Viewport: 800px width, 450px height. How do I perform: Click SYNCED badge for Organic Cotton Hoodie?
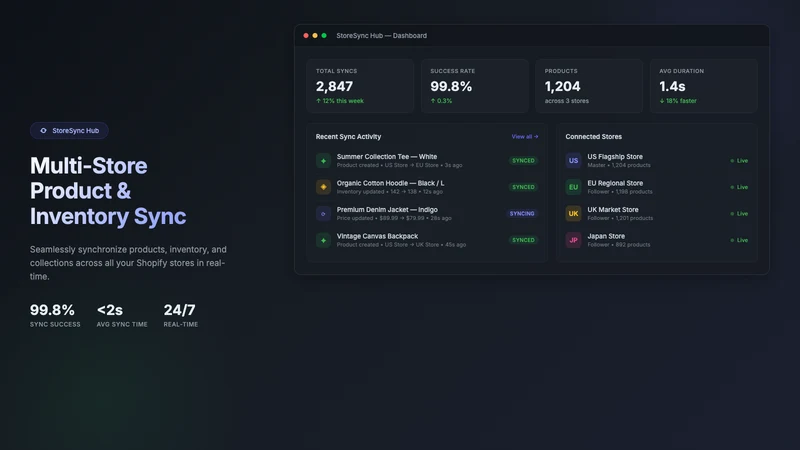coord(523,187)
